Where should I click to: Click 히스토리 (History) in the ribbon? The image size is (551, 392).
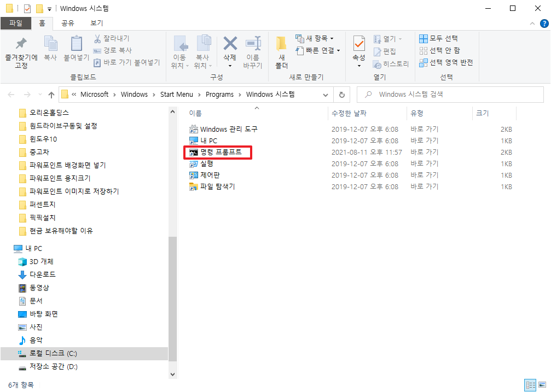click(391, 65)
